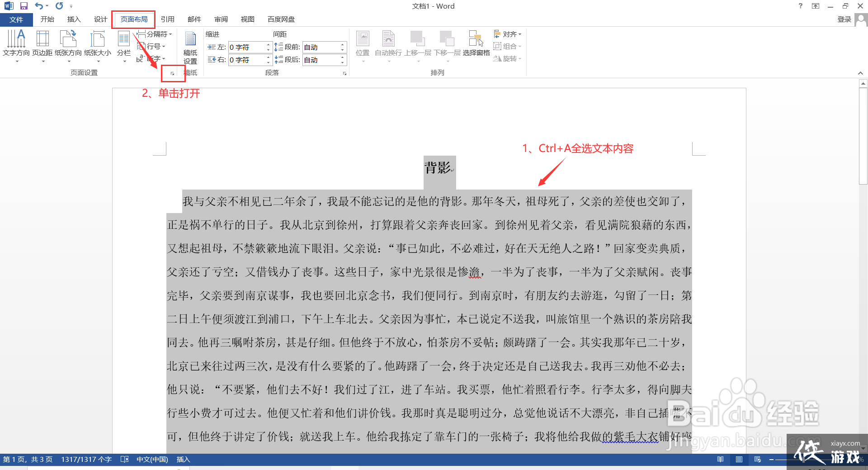Switch to Read Mode view
868x470 pixels.
721,460
